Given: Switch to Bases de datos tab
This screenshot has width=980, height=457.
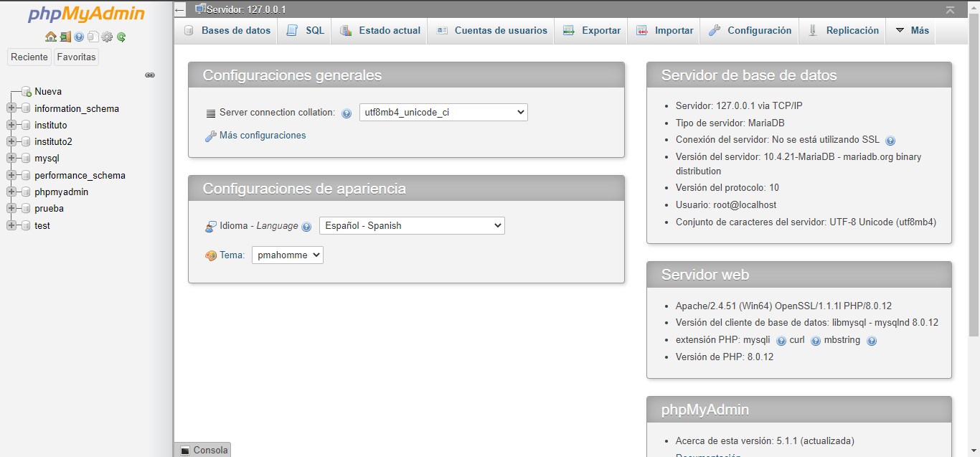Looking at the screenshot, I should click(227, 31).
